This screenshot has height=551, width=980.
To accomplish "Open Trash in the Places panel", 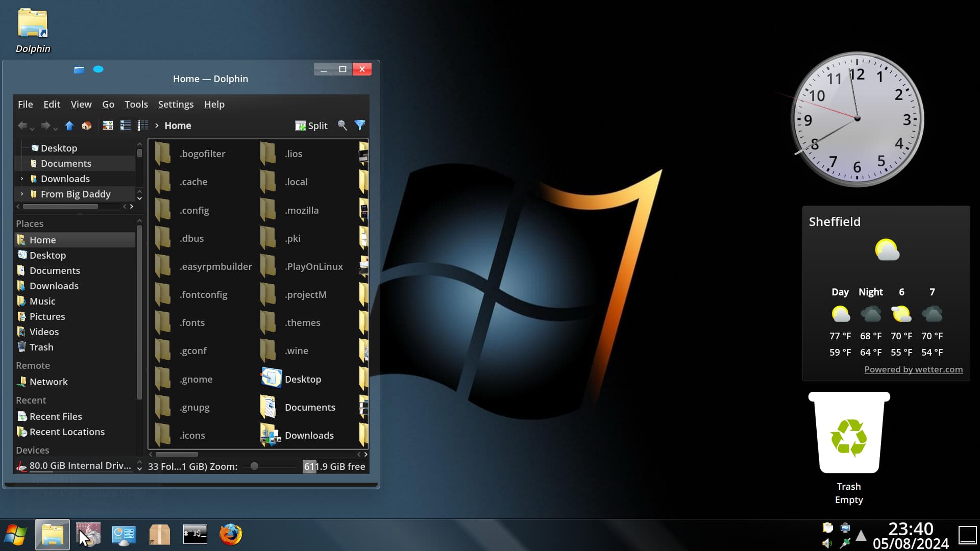I will 75,347.
